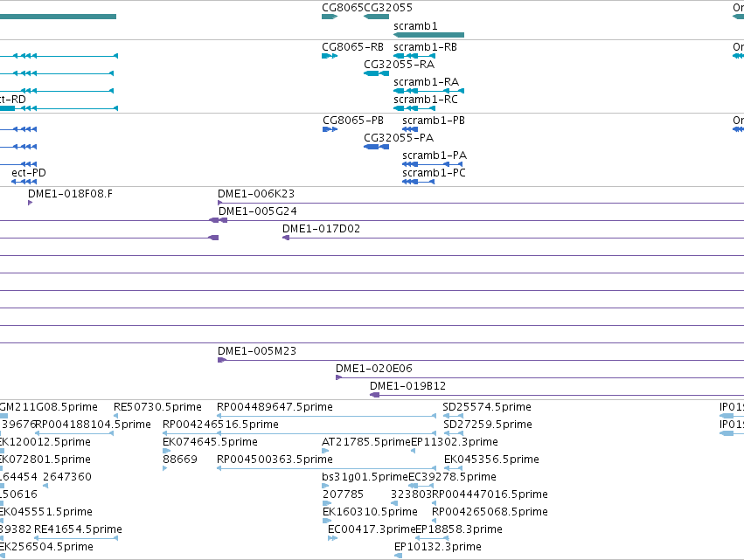This screenshot has width=744, height=560.
Task: Open the EP18858.3prime EST label
Action: pyautogui.click(x=459, y=530)
